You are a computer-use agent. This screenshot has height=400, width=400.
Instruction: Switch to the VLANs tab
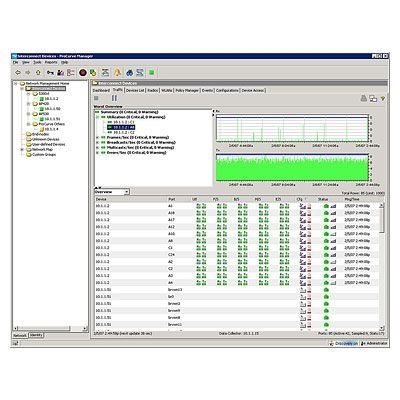(x=167, y=90)
